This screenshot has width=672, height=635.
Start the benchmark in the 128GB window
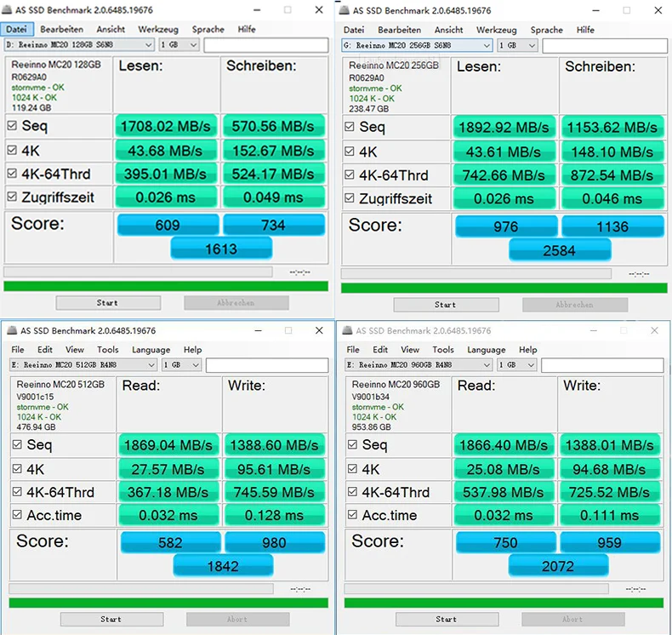coord(108,303)
